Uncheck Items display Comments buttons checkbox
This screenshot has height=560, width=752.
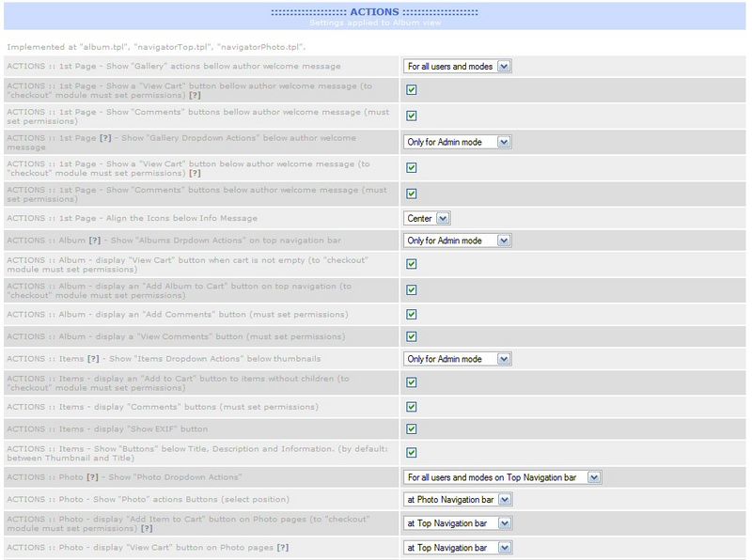tap(412, 407)
